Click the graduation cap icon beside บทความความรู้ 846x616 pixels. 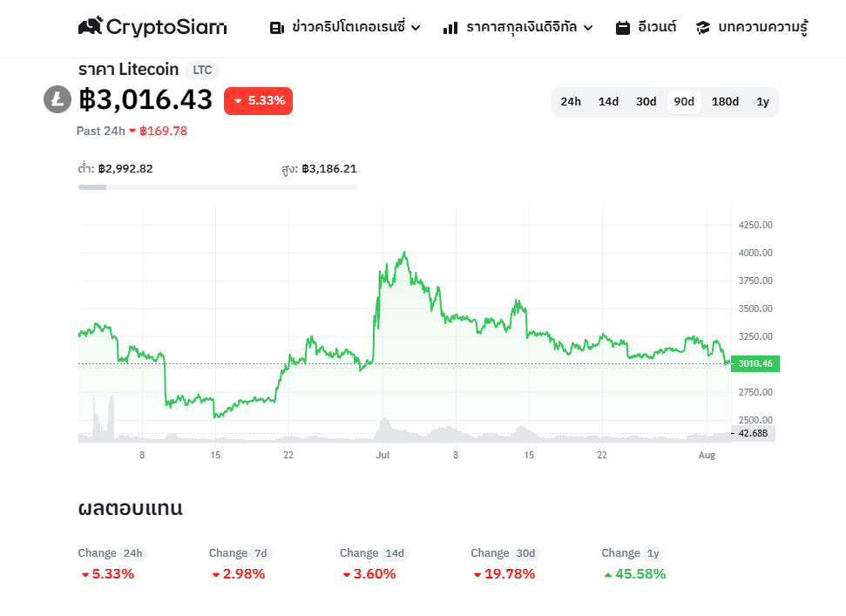coord(702,28)
